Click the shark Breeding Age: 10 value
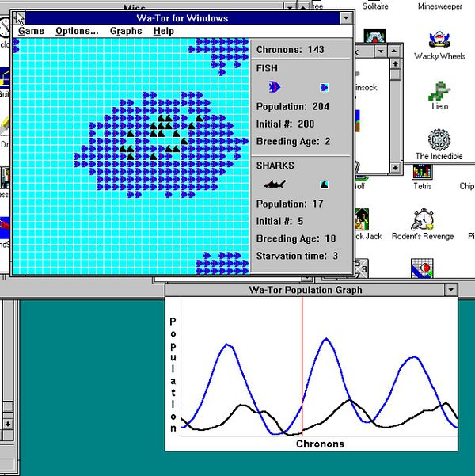The image size is (475, 476). point(296,238)
